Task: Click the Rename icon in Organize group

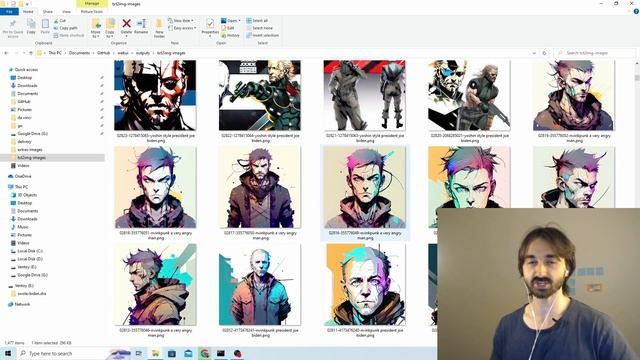Action: 141,24
